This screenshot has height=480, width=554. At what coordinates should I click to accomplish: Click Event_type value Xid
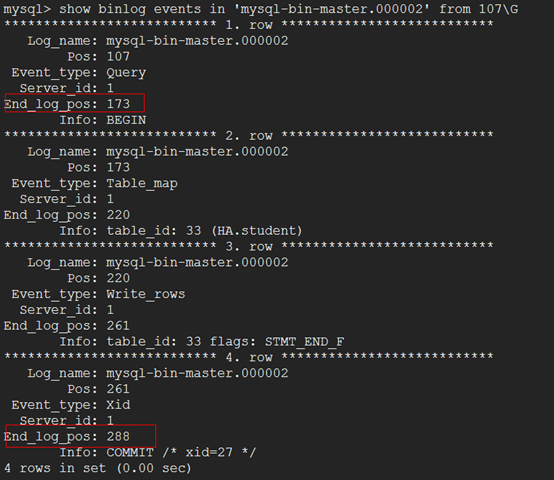pyautogui.click(x=118, y=405)
